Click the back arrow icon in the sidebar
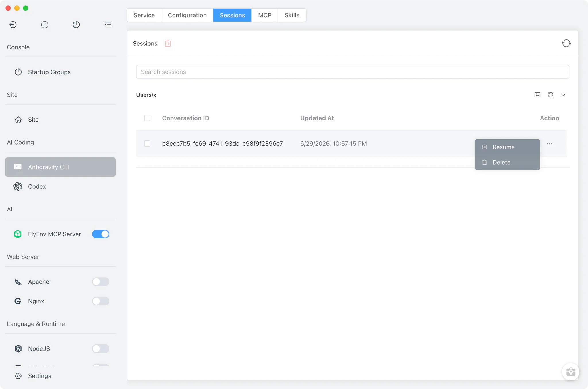This screenshot has height=389, width=588. [x=13, y=25]
